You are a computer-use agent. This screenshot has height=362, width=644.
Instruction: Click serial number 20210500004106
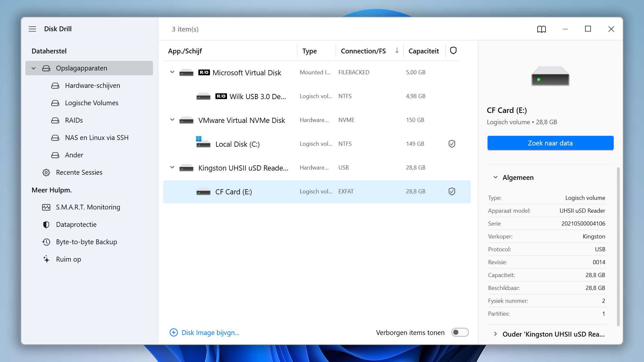tap(583, 224)
